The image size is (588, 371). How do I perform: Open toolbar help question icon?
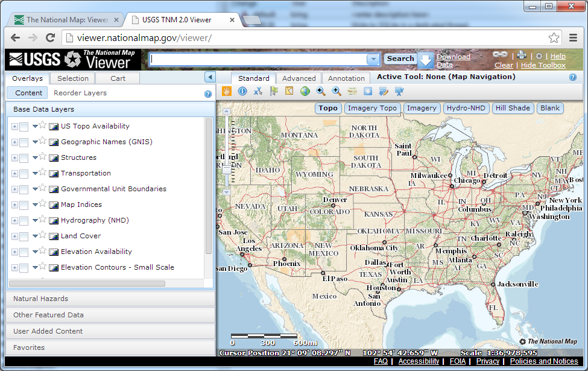573,77
